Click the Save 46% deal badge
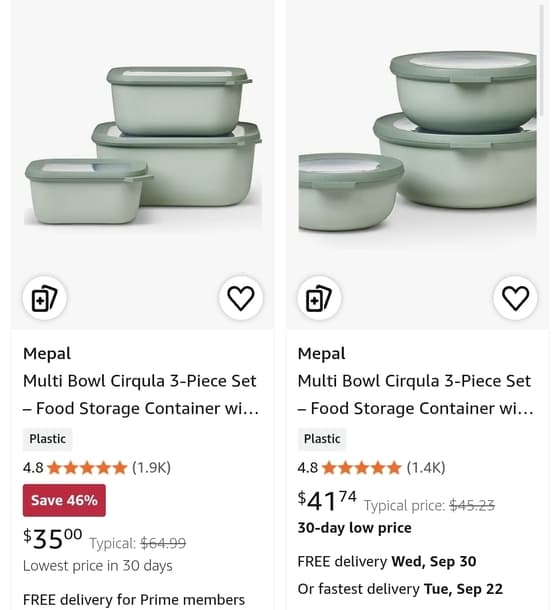560x610 pixels. 64,500
